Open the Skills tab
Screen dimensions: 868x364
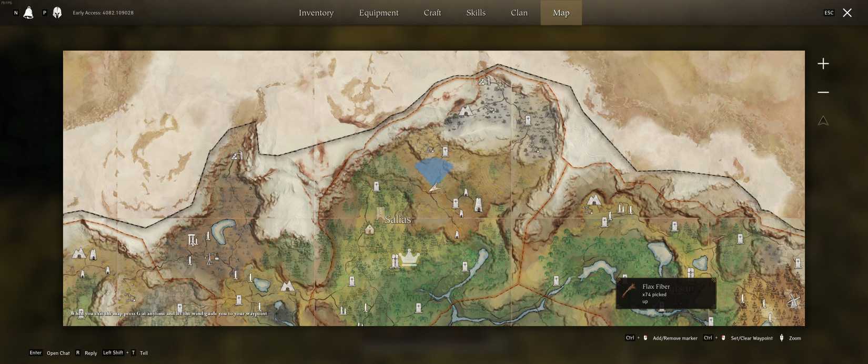[x=476, y=13]
